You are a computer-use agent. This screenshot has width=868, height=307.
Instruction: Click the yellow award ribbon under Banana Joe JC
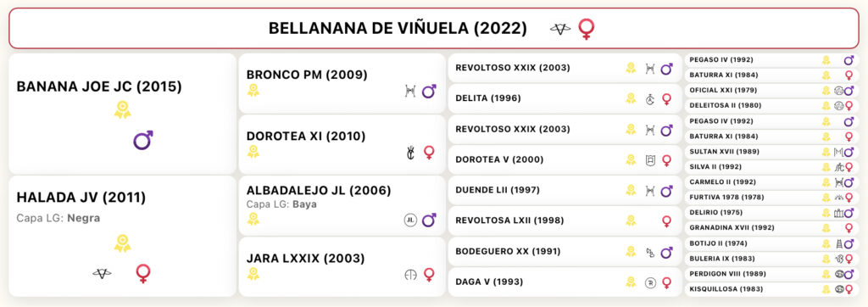click(122, 109)
